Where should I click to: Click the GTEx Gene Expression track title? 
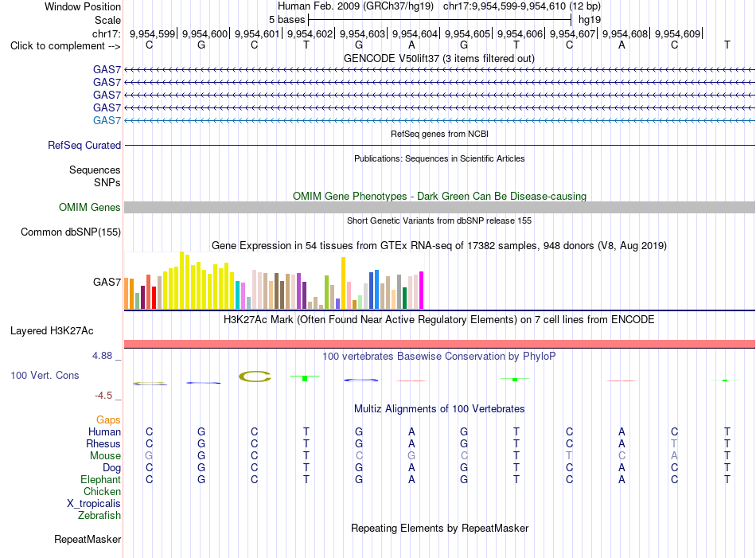pos(438,245)
